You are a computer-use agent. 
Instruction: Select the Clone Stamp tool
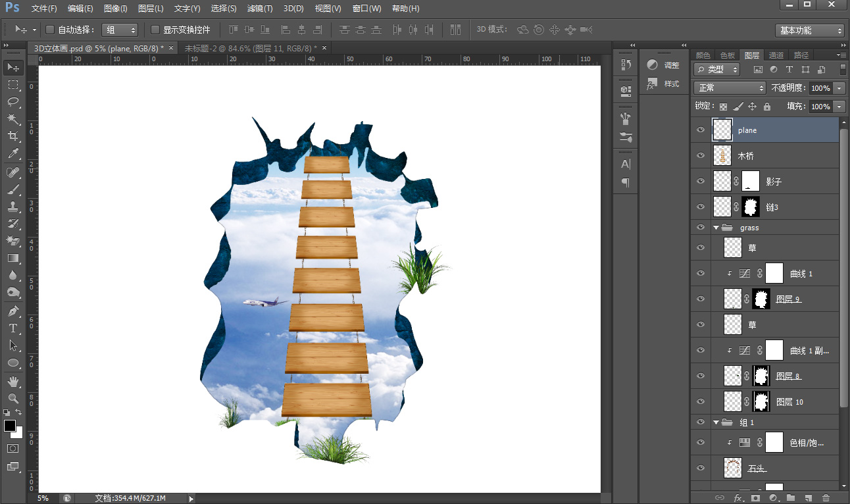tap(13, 207)
